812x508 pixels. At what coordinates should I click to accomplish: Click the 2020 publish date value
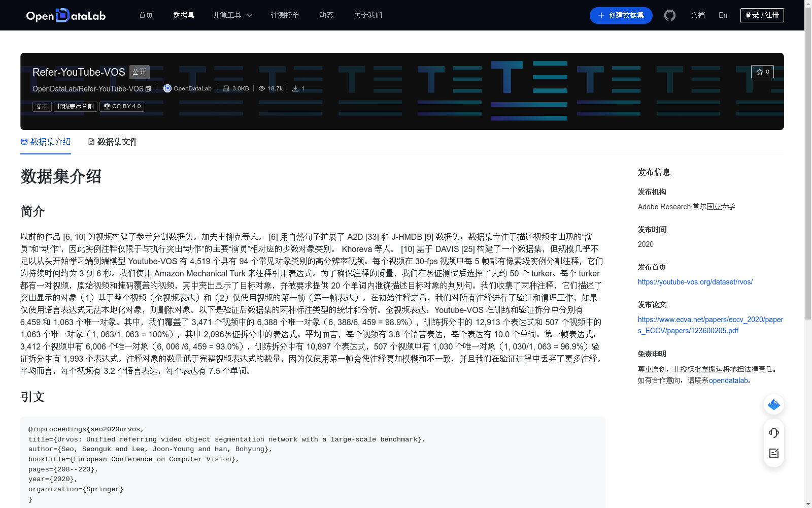[646, 244]
